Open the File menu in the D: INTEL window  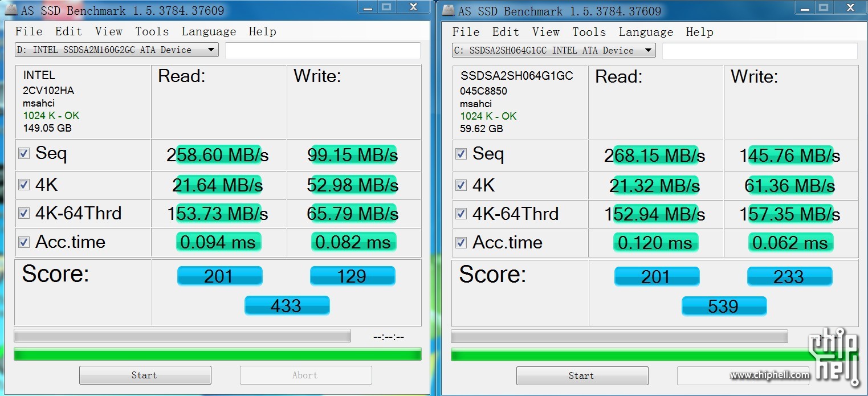point(28,31)
